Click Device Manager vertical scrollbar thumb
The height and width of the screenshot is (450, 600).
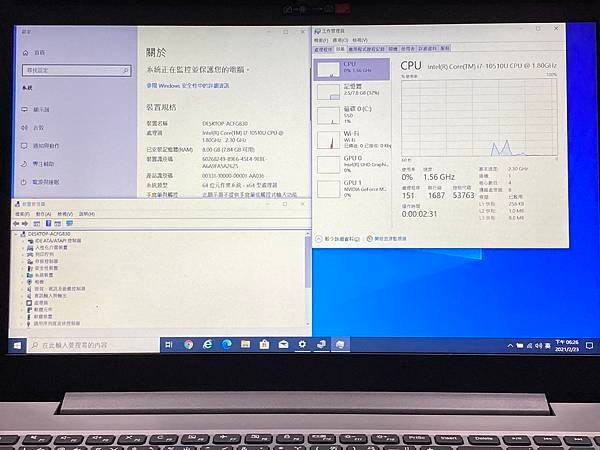point(308,262)
